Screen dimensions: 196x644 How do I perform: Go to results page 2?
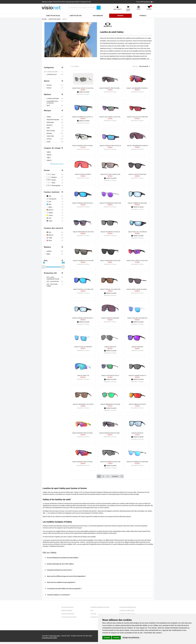coord(103,476)
